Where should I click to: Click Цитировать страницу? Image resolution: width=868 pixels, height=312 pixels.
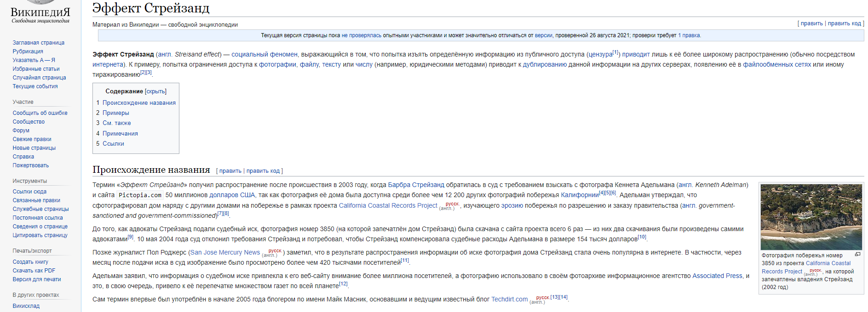40,235
